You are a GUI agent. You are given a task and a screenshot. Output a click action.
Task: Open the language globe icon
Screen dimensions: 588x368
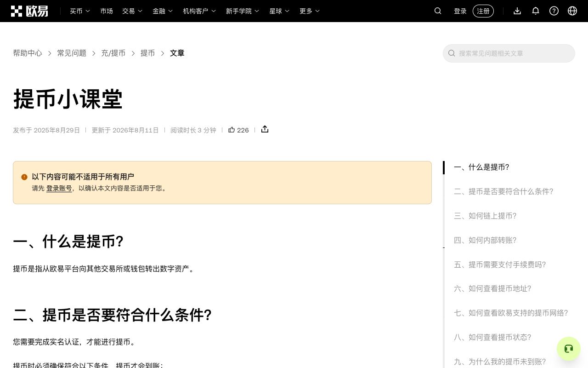572,11
